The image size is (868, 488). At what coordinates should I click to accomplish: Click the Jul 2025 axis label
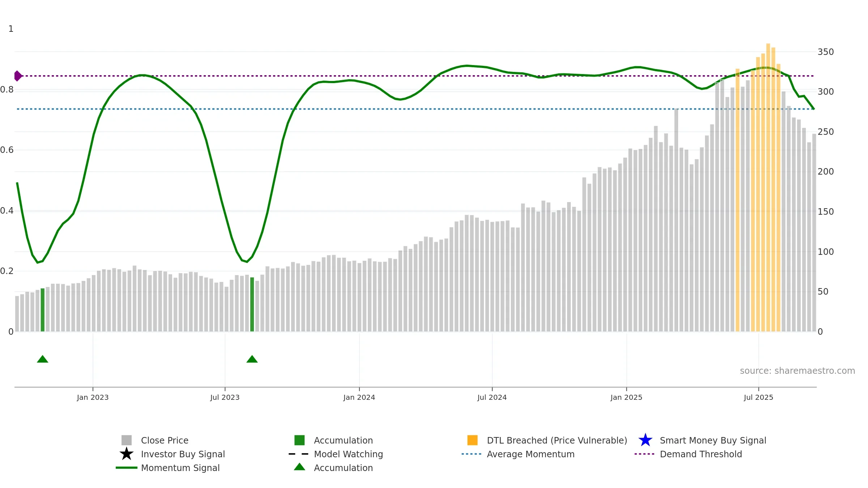[x=758, y=398]
